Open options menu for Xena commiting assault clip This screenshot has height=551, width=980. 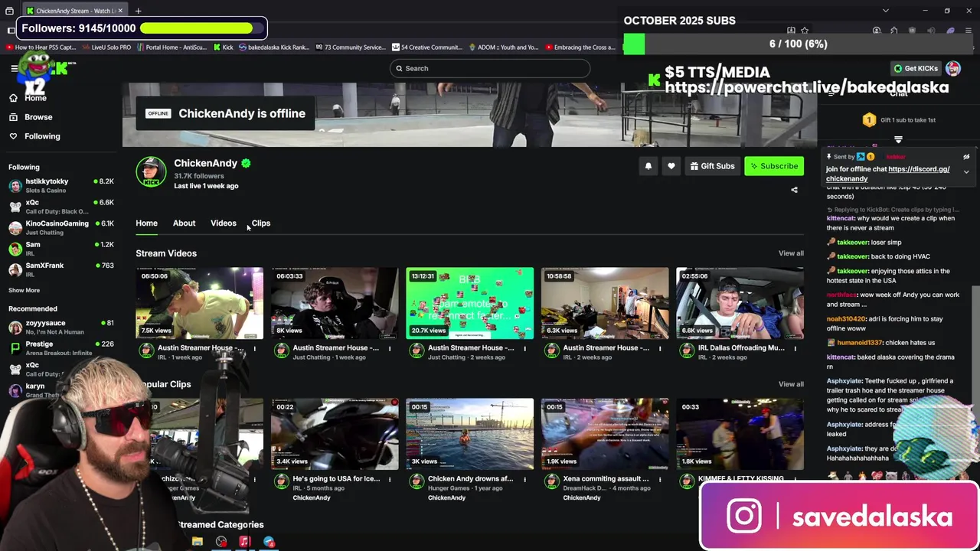click(660, 480)
